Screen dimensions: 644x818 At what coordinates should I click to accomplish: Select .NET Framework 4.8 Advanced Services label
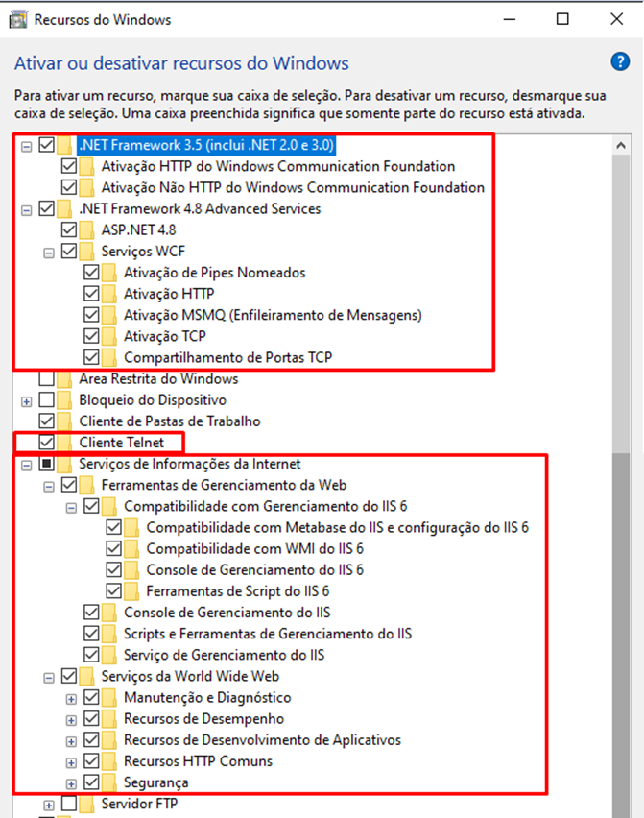[200, 208]
